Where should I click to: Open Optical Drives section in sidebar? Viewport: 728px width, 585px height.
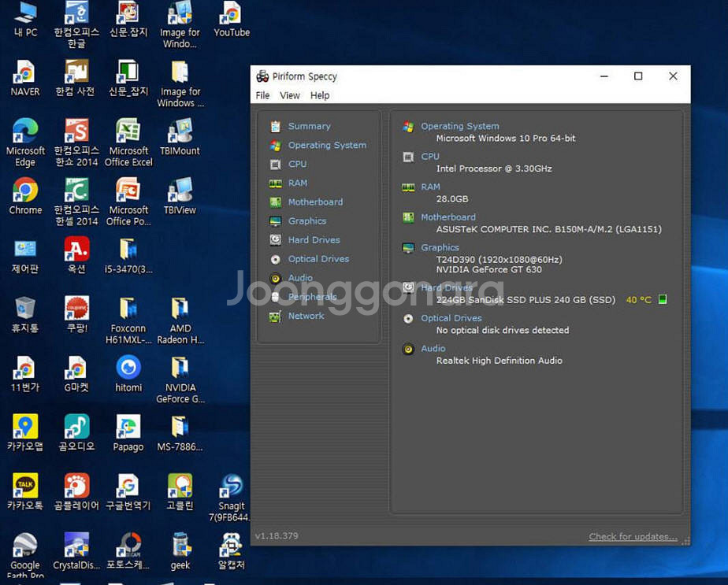coord(318,259)
